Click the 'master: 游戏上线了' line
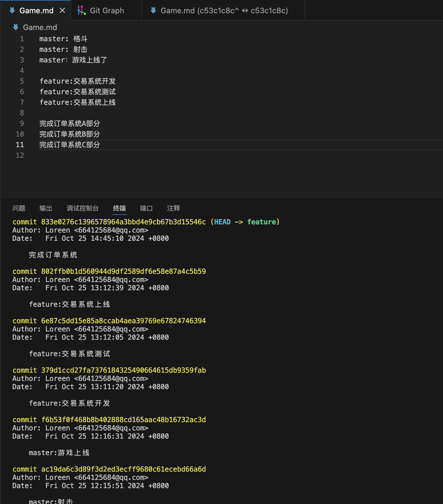Viewport: 443px width, 504px height. click(x=73, y=60)
